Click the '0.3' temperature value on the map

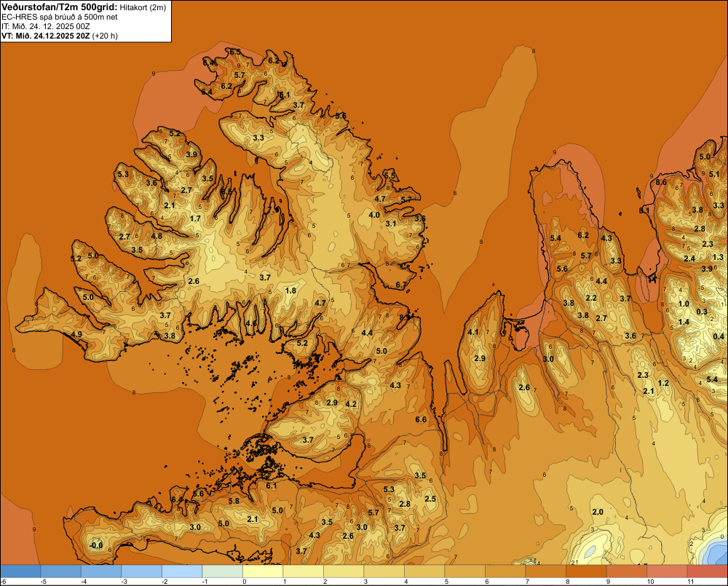[702, 312]
